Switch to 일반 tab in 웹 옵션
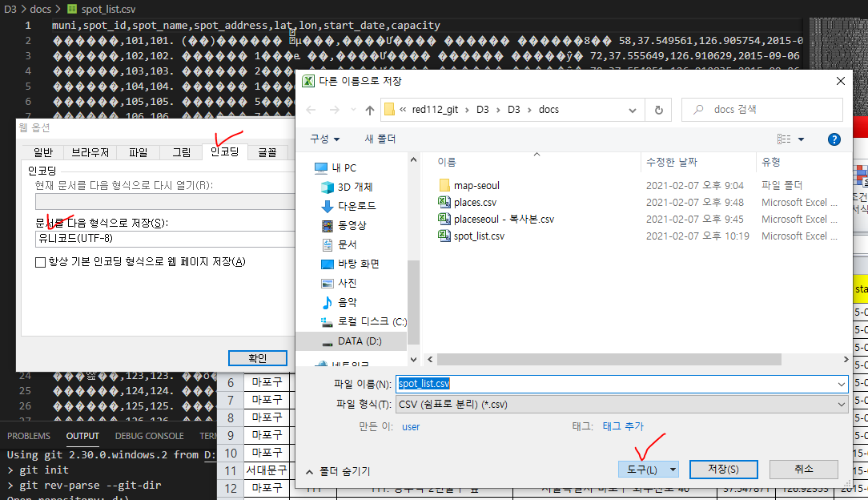 (x=43, y=152)
